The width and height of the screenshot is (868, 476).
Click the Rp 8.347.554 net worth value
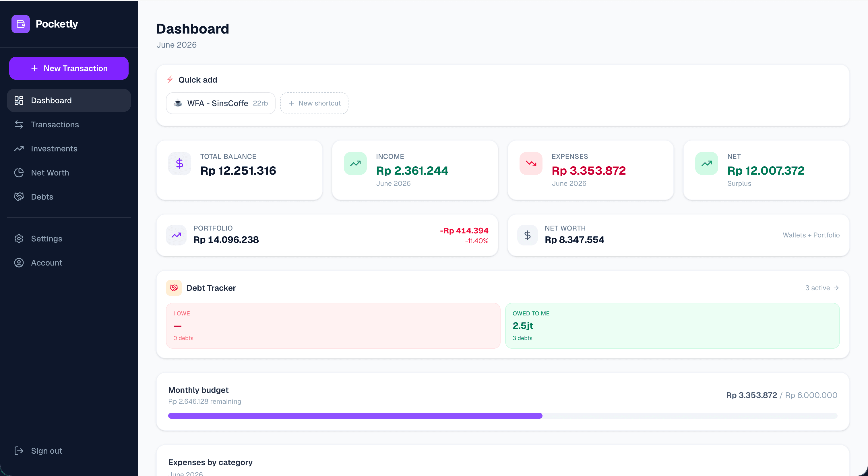pos(575,240)
